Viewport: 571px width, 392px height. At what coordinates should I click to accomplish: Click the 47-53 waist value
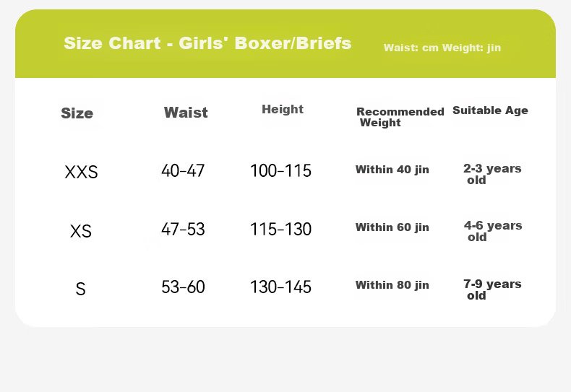click(183, 229)
